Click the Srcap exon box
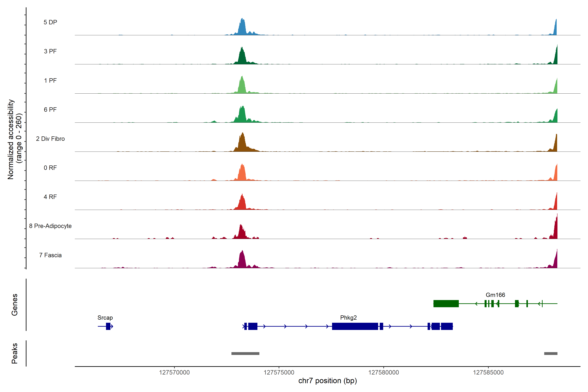The image size is (588, 392). pos(108,326)
